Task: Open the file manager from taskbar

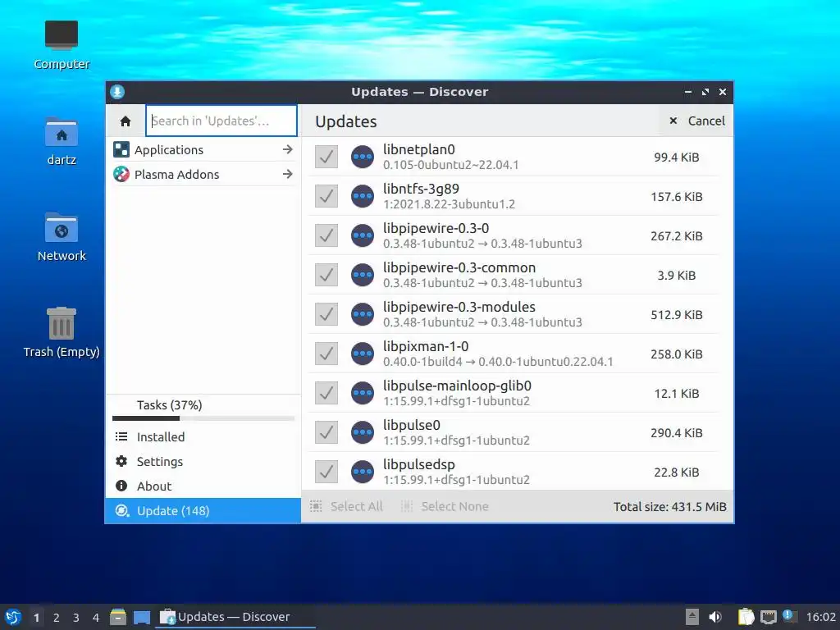Action: [118, 617]
